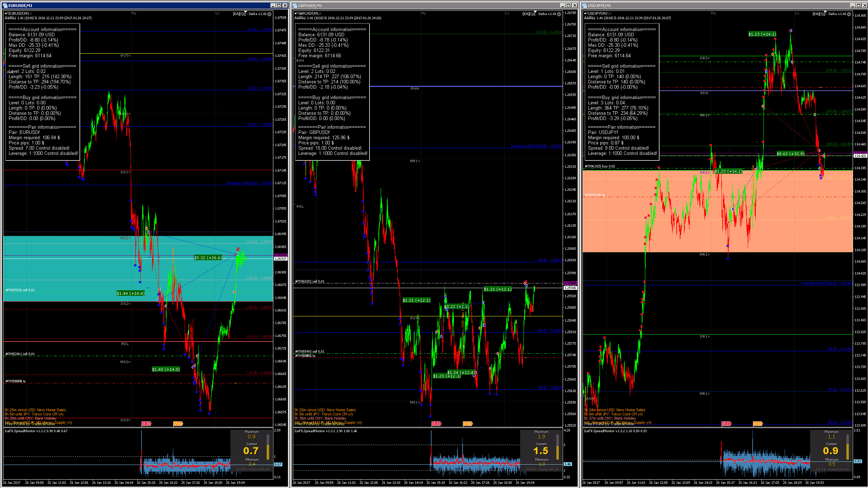Click the EURUSDf,M1 window title bar icon
This screenshot has height=488, width=868.
[5, 6]
